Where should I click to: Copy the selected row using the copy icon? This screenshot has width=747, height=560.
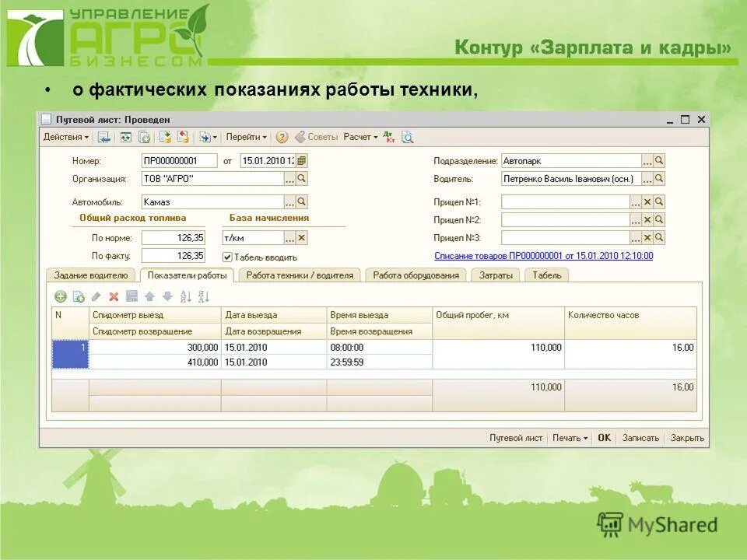coord(79,296)
